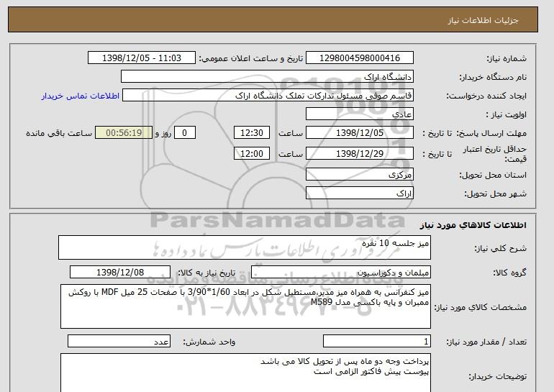Click the label ایجاد کننده درخواست

tap(486, 96)
